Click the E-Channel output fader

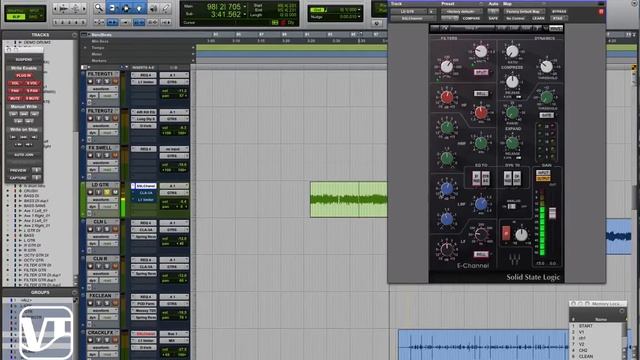(x=552, y=213)
